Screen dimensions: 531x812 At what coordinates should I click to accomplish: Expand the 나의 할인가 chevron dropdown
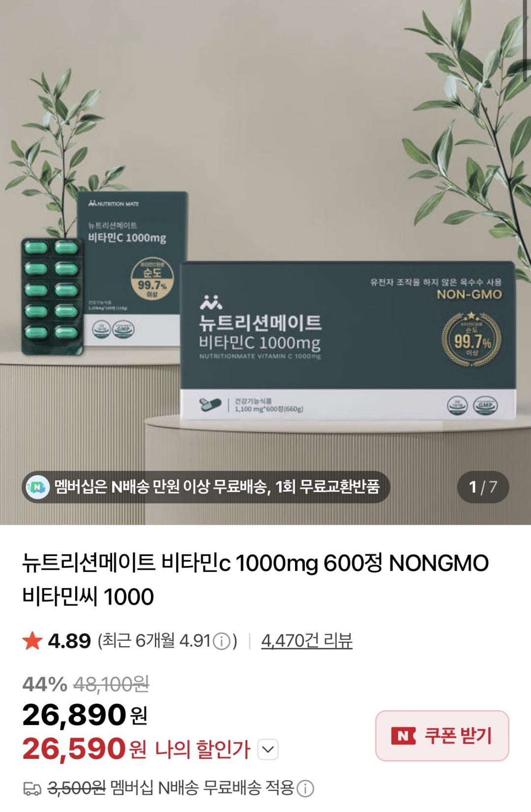pyautogui.click(x=267, y=750)
